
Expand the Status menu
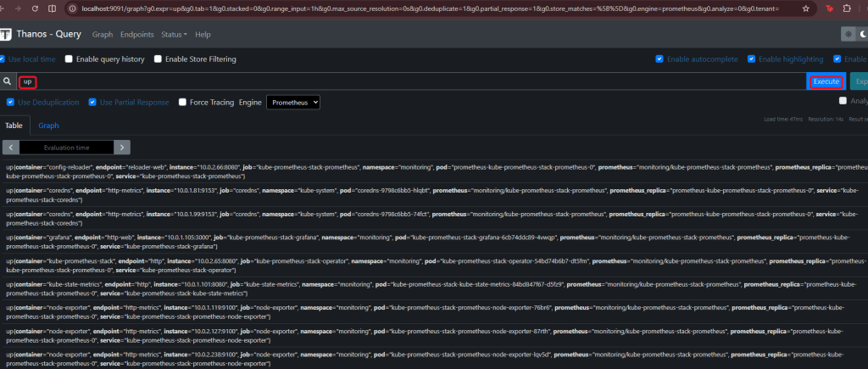174,34
